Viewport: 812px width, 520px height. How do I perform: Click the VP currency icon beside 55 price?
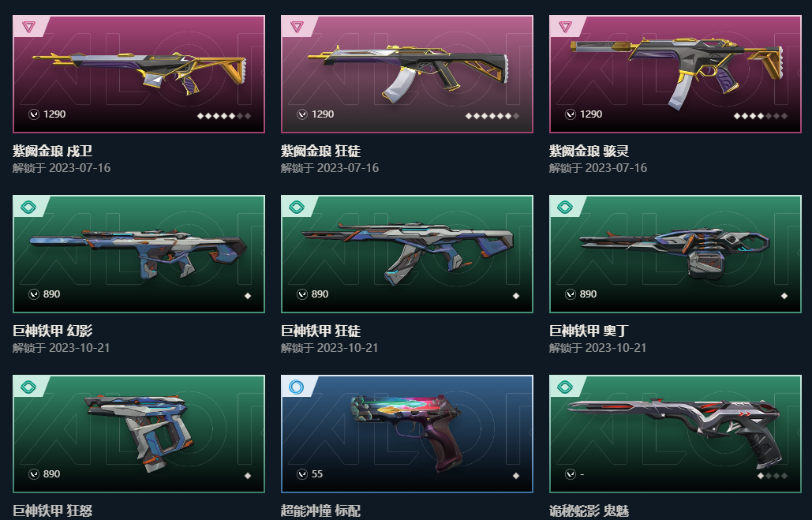click(302, 474)
